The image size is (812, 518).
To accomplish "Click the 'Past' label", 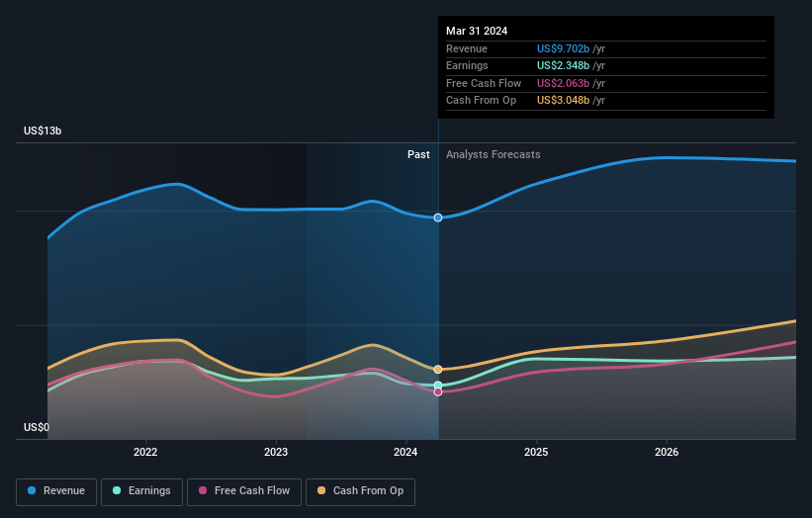I will [x=418, y=155].
